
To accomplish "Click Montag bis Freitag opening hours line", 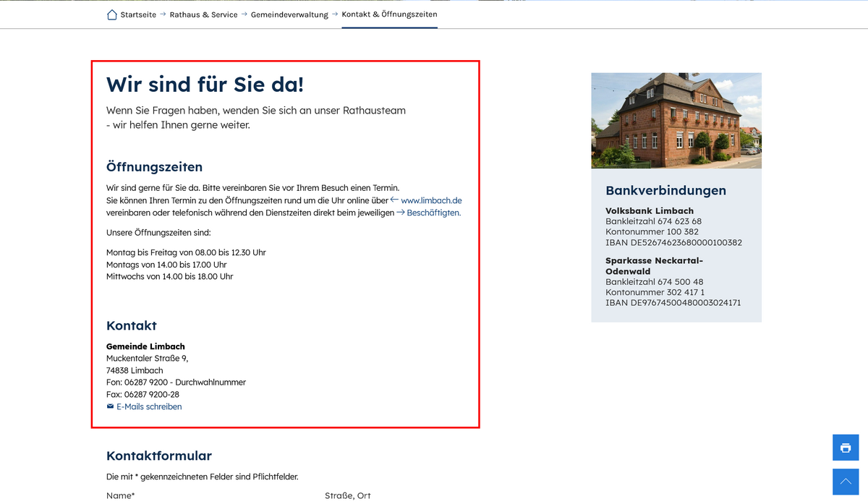I will tap(186, 252).
